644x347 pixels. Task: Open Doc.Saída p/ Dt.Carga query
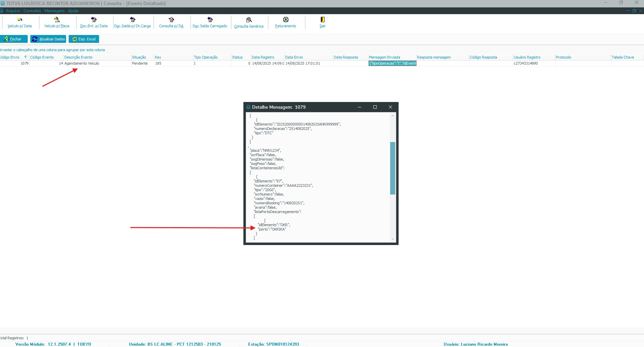pyautogui.click(x=132, y=23)
